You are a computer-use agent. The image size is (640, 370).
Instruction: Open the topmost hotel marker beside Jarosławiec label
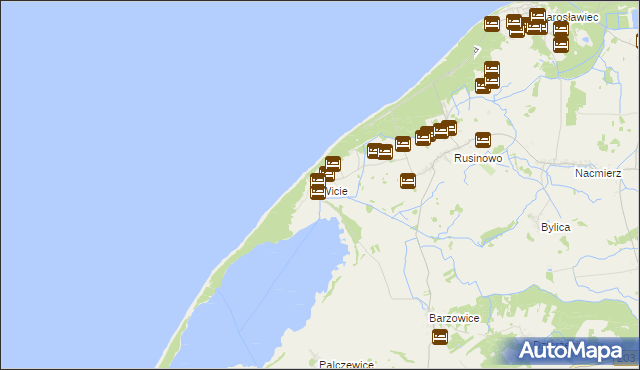pos(538,16)
